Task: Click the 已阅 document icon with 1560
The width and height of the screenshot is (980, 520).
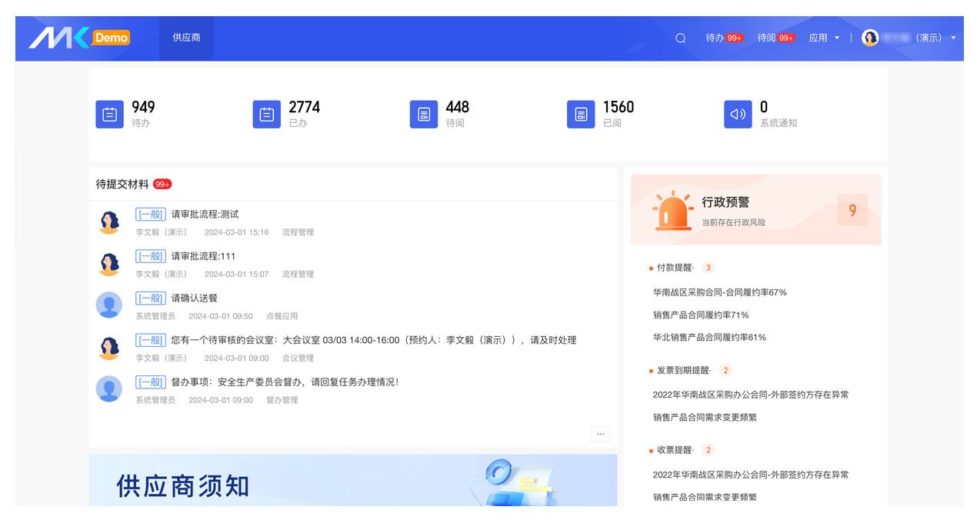Action: point(581,115)
